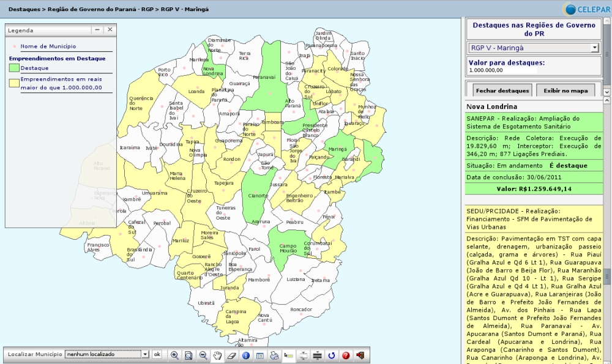Screen dimensions: 612x364
Task: Click Nome de Município legend entry
Action: pyautogui.click(x=48, y=46)
